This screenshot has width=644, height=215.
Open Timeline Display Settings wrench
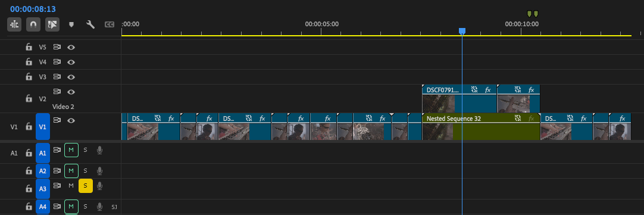point(90,24)
